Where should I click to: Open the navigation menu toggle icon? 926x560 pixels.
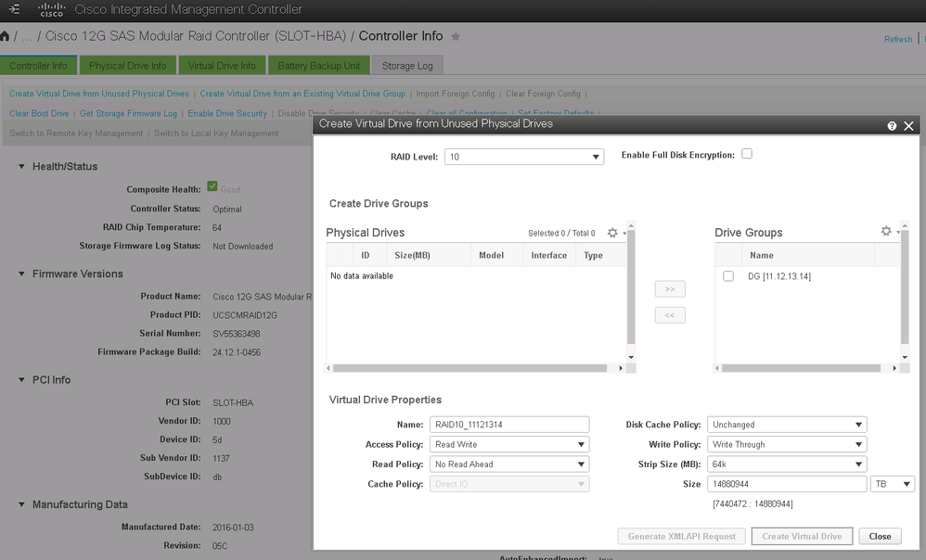coord(14,9)
